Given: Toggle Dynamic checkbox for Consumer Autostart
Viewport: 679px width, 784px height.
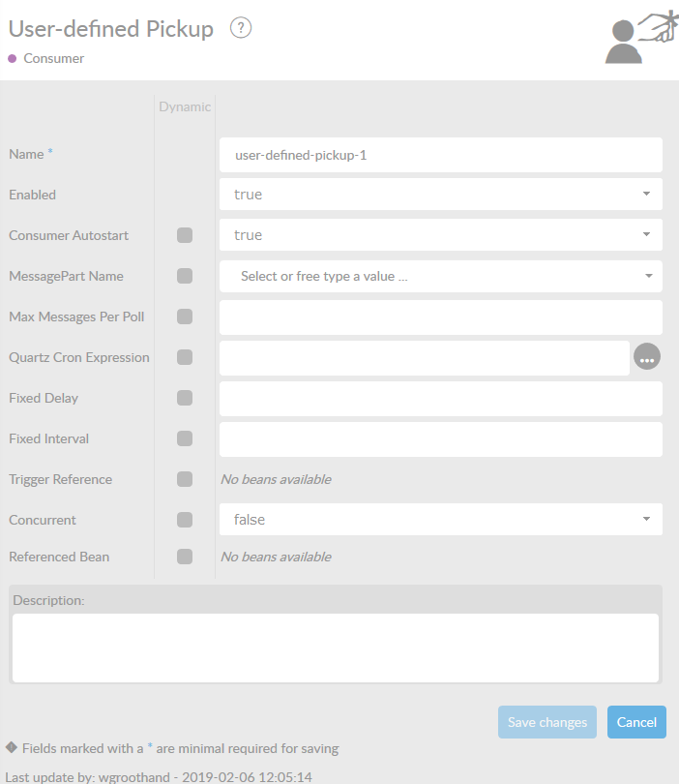Looking at the screenshot, I should pyautogui.click(x=185, y=235).
